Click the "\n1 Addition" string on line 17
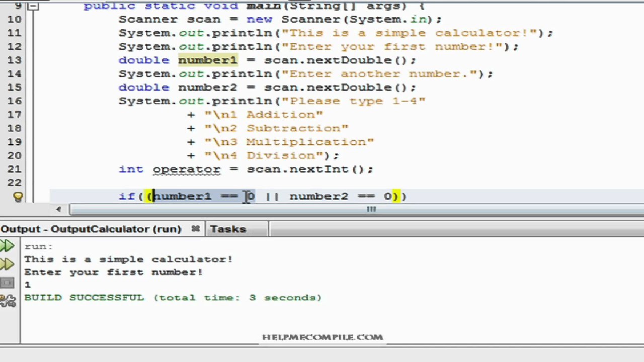644x362 pixels. click(x=264, y=115)
